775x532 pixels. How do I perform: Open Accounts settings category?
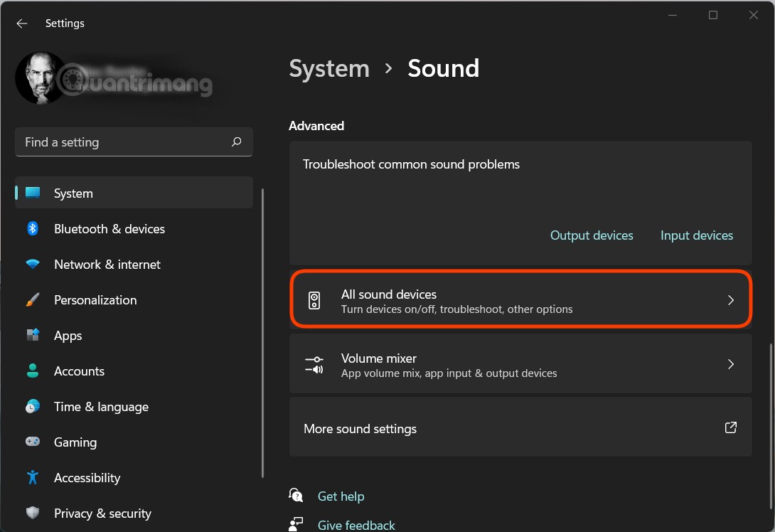pyautogui.click(x=79, y=371)
